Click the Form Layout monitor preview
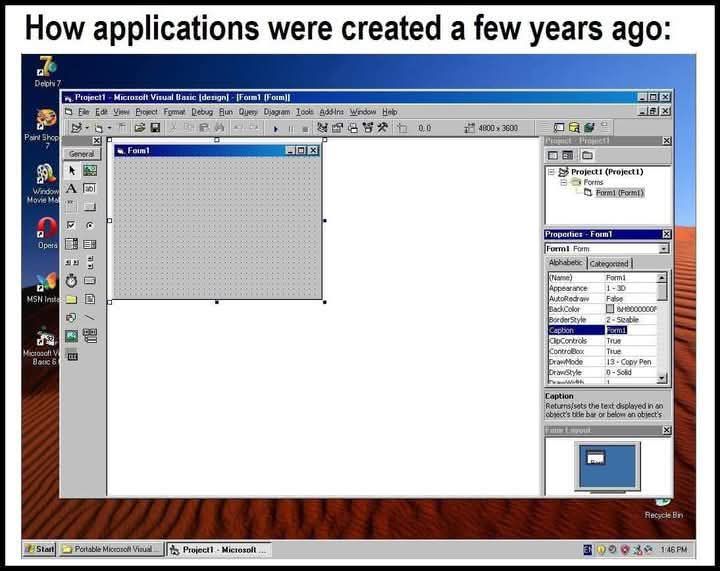This screenshot has width=720, height=571. point(608,467)
